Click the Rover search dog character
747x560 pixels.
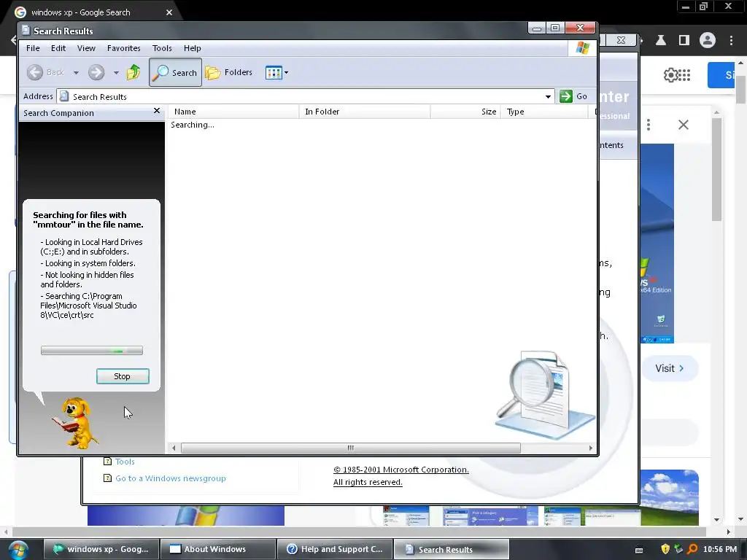pyautogui.click(x=75, y=423)
